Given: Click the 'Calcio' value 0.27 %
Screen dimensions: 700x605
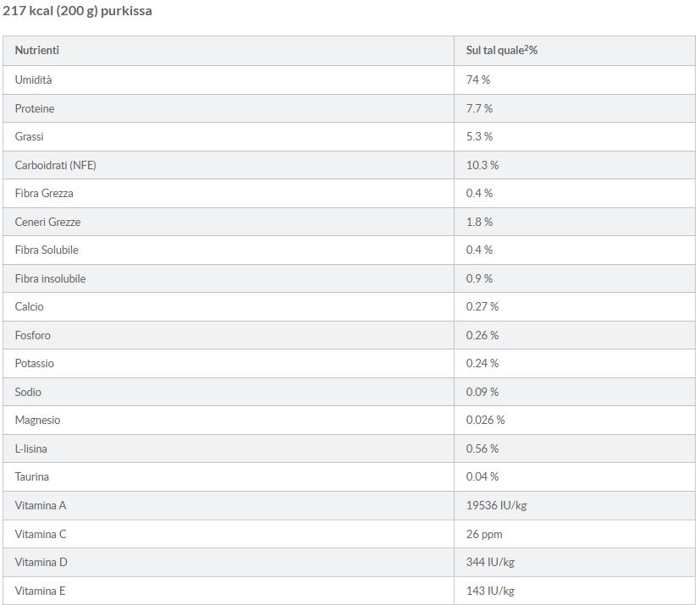Looking at the screenshot, I should click(x=482, y=306).
